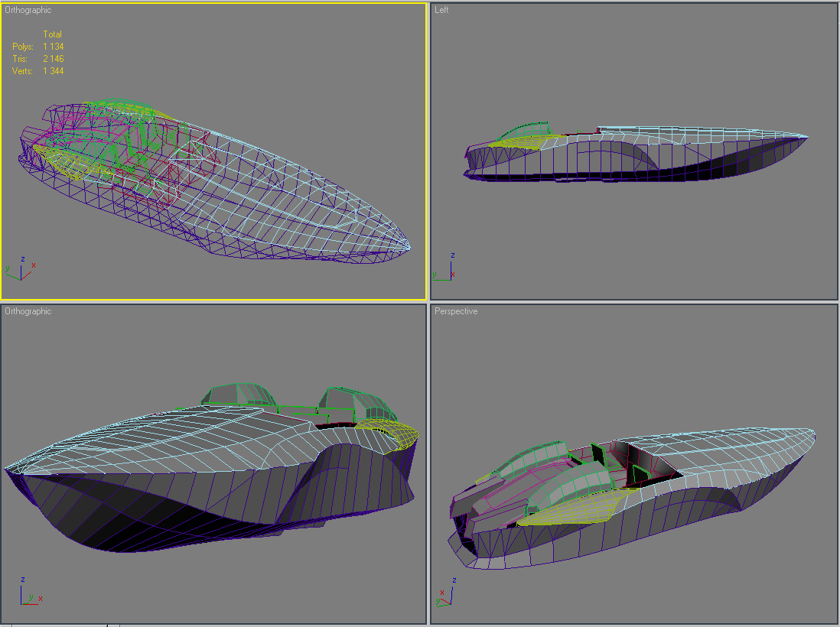Click the "Total" statistics header
This screenshot has width=840, height=627.
pyautogui.click(x=53, y=34)
